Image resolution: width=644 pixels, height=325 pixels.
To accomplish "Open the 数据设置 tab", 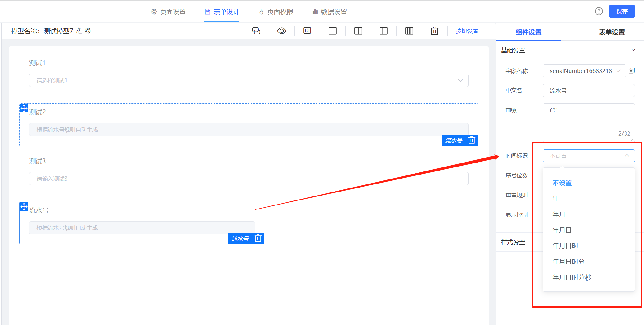I will [x=330, y=12].
